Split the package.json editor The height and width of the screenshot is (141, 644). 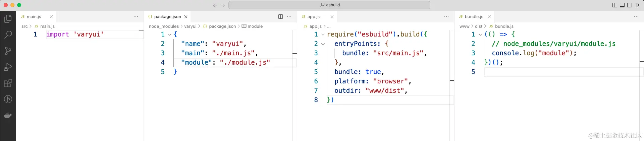280,17
